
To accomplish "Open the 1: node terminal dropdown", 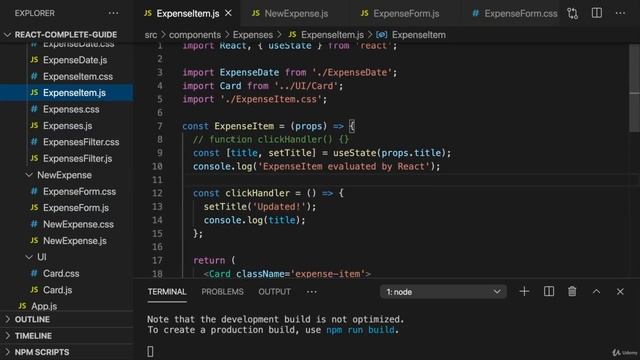I will click(x=443, y=292).
